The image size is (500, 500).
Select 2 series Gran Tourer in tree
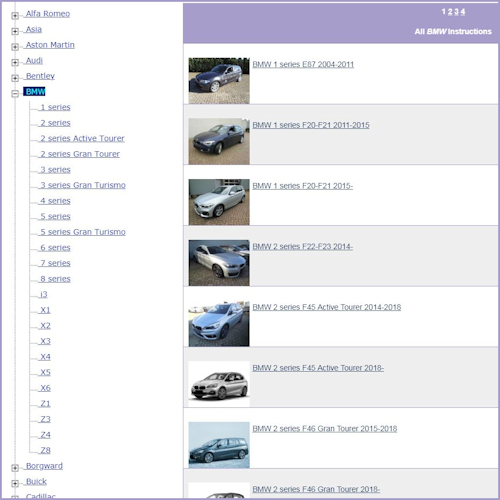coord(80,154)
